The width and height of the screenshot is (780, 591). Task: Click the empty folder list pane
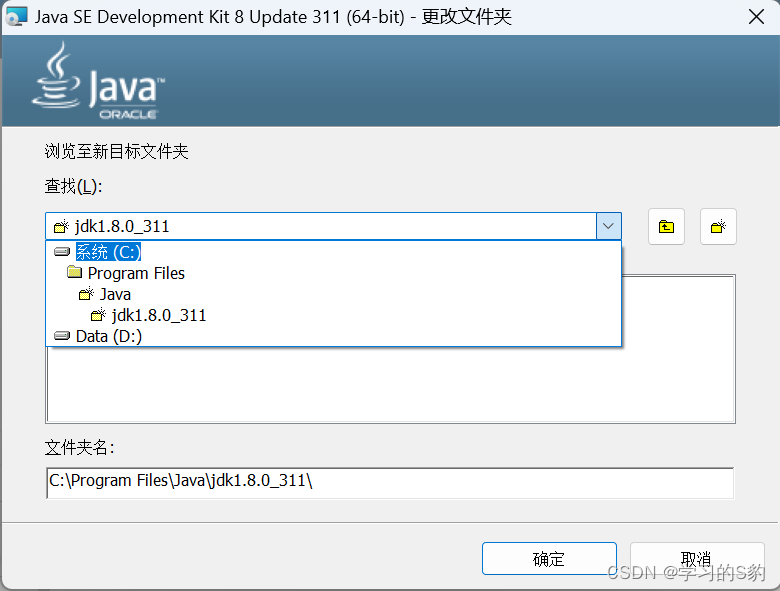(x=390, y=390)
